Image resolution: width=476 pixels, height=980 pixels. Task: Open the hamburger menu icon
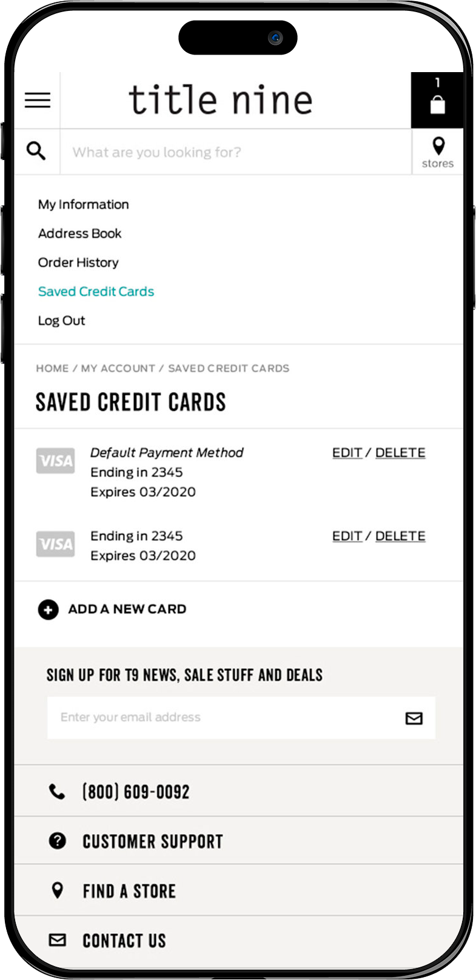(x=38, y=100)
